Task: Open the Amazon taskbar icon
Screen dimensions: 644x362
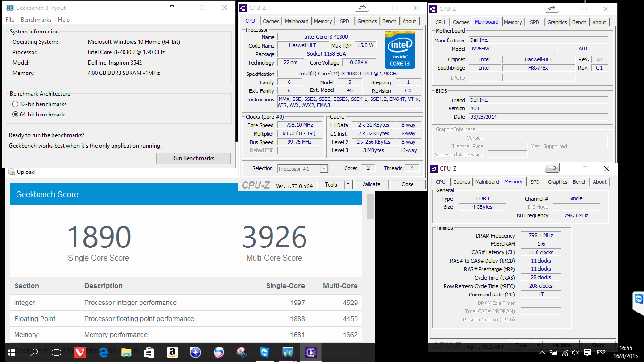Action: 172,352
